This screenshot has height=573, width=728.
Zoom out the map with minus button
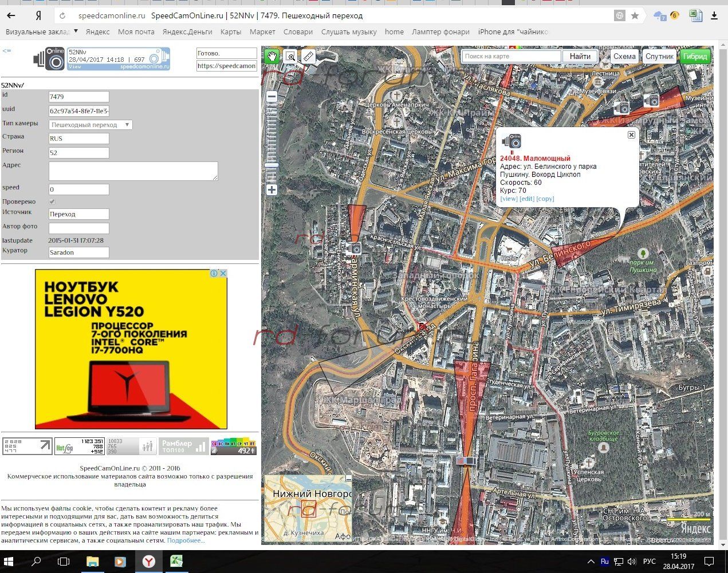tap(271, 97)
